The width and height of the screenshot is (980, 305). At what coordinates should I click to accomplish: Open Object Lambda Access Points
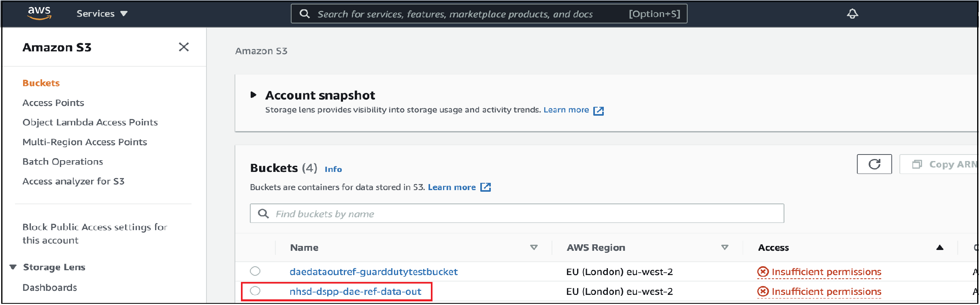(90, 122)
